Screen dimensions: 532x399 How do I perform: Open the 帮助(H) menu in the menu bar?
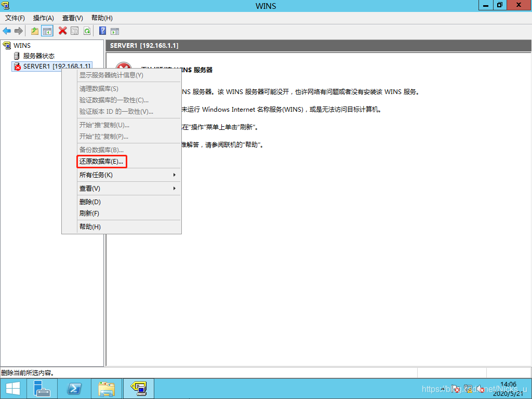102,18
